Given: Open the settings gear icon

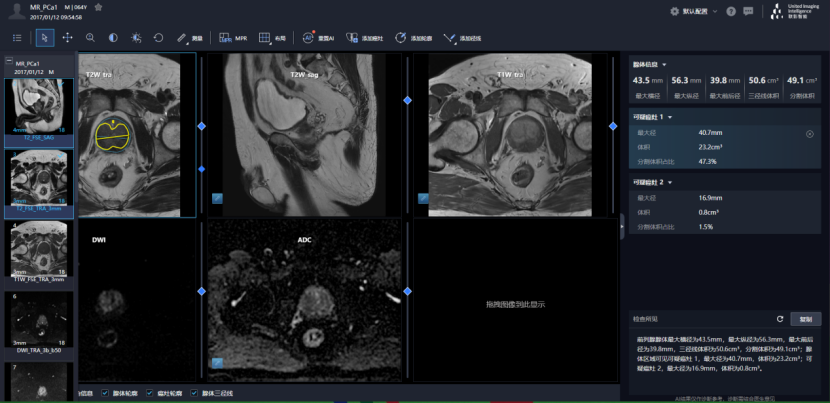Looking at the screenshot, I should (x=674, y=11).
